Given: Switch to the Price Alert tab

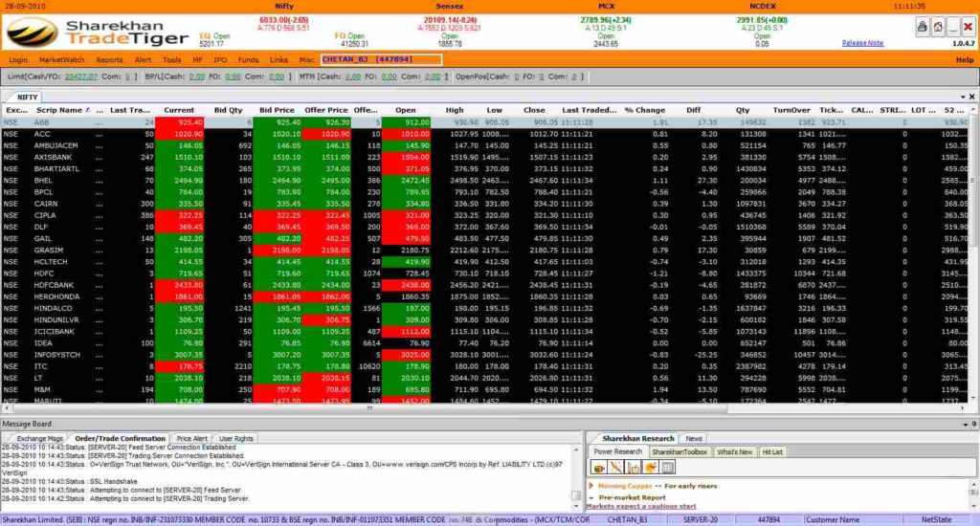Looking at the screenshot, I should (x=194, y=438).
